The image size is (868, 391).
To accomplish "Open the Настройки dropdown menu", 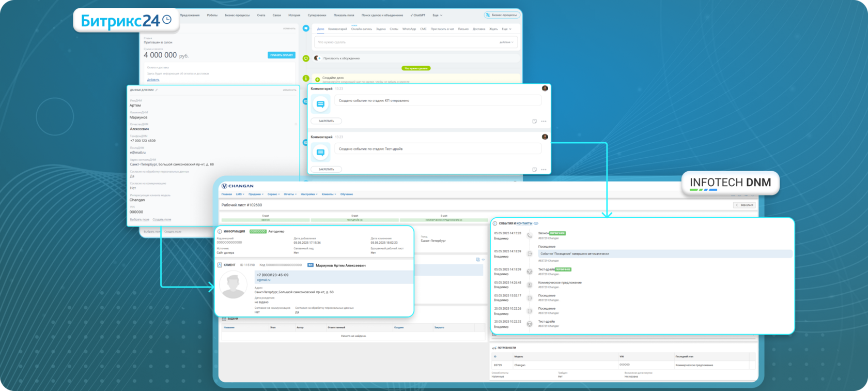I will 309,194.
